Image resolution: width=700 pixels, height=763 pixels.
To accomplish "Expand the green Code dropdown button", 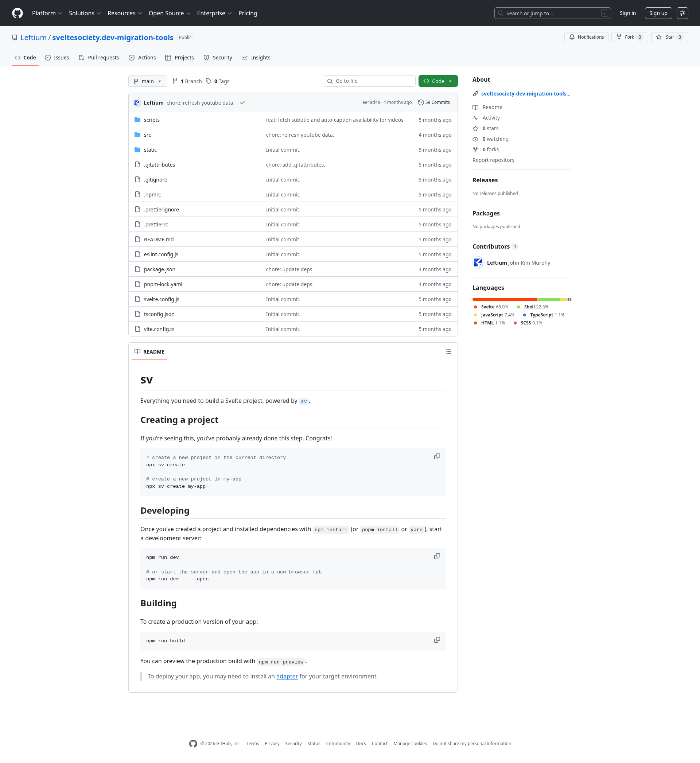I will click(438, 81).
